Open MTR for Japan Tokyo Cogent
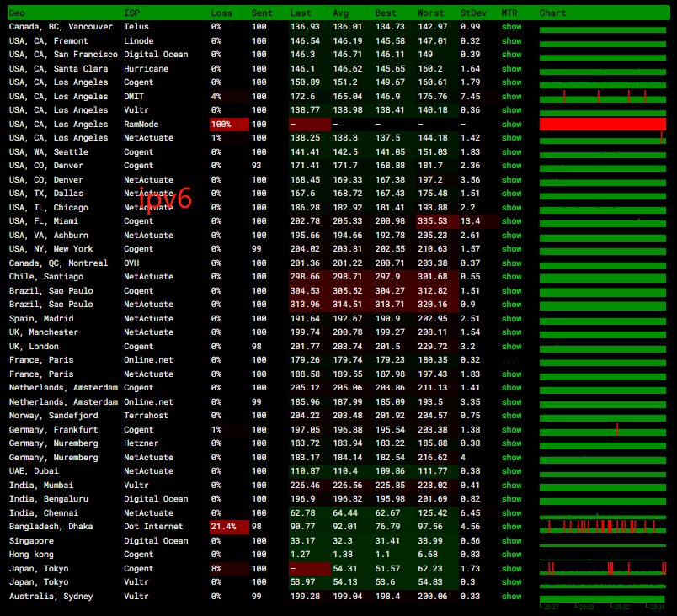The image size is (677, 616). click(x=512, y=569)
